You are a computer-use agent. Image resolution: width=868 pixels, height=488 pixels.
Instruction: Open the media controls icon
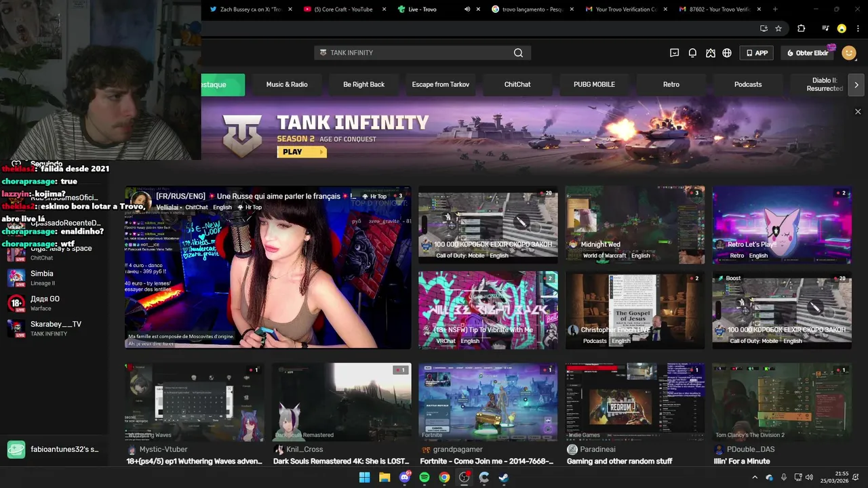[825, 28]
